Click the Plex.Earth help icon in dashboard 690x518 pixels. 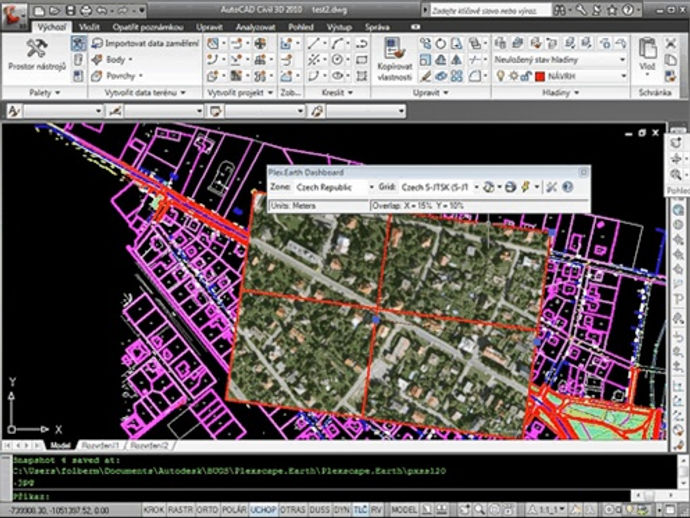pos(568,187)
